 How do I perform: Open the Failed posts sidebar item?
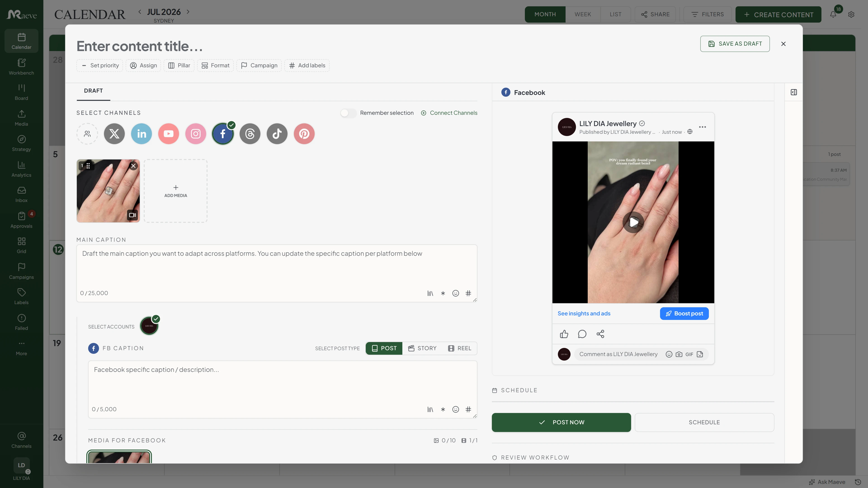pyautogui.click(x=21, y=322)
